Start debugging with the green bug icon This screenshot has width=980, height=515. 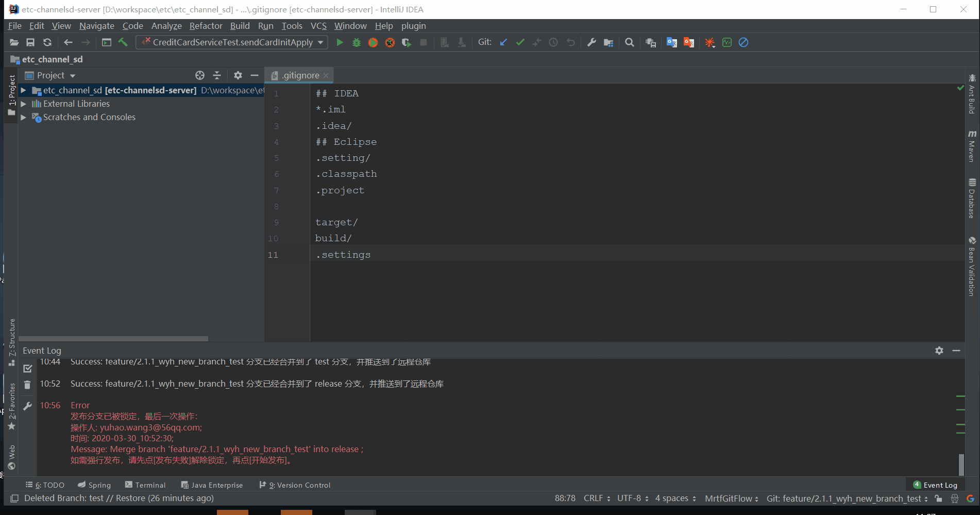pyautogui.click(x=357, y=42)
